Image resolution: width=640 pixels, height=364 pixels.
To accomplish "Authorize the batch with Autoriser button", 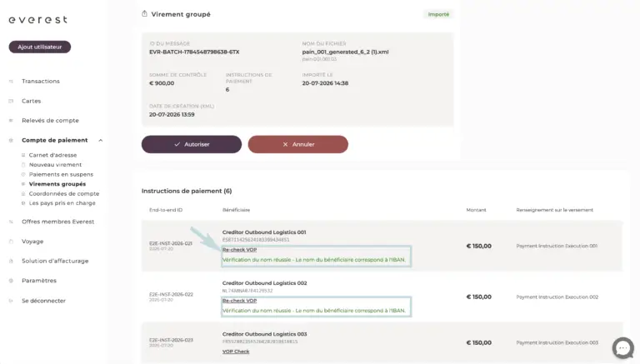I will (192, 144).
